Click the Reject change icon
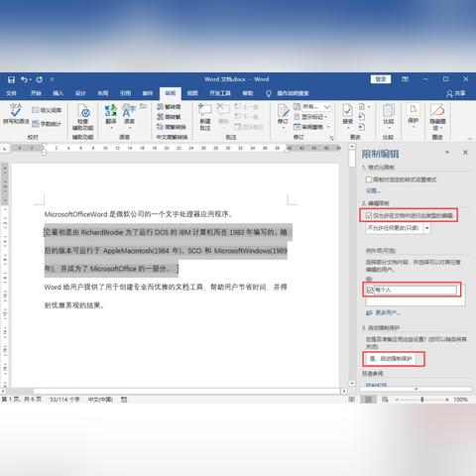The width and height of the screenshot is (476, 476). coord(362,107)
